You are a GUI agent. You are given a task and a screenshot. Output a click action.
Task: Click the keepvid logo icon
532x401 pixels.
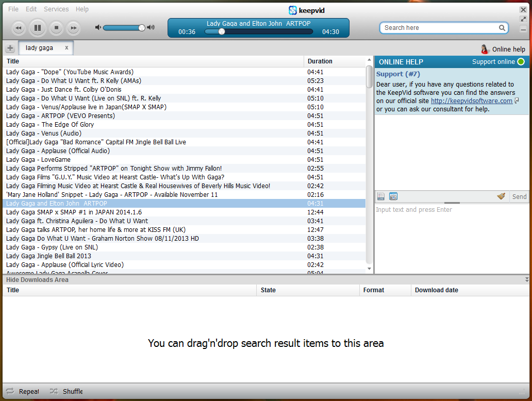tap(292, 10)
